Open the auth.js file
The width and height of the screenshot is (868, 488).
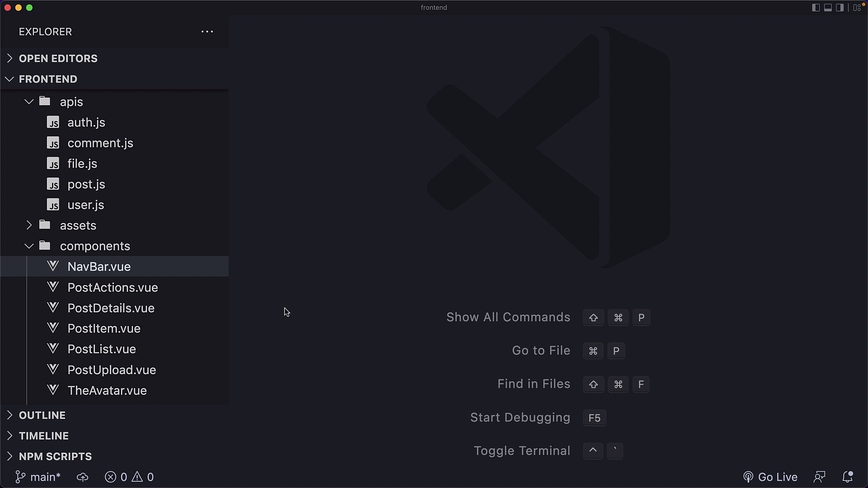pos(86,122)
